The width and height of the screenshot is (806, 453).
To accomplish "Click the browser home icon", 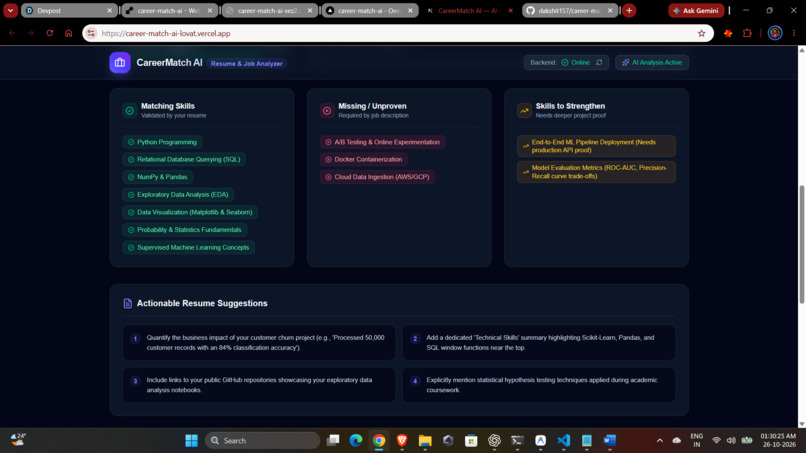I will coord(68,33).
